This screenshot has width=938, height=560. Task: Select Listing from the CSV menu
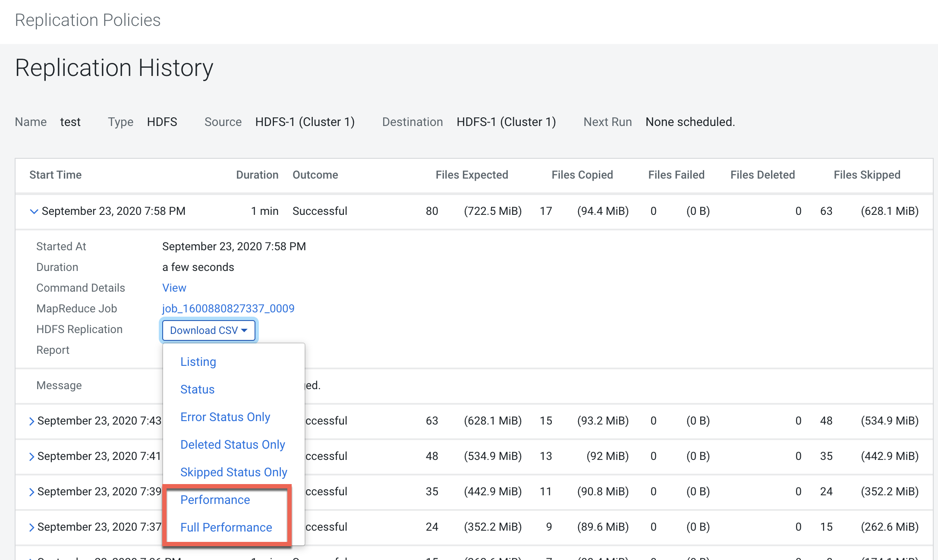[198, 362]
